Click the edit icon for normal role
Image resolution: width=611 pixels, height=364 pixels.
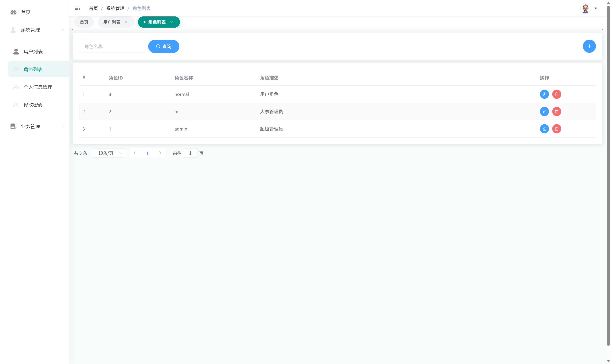click(544, 94)
